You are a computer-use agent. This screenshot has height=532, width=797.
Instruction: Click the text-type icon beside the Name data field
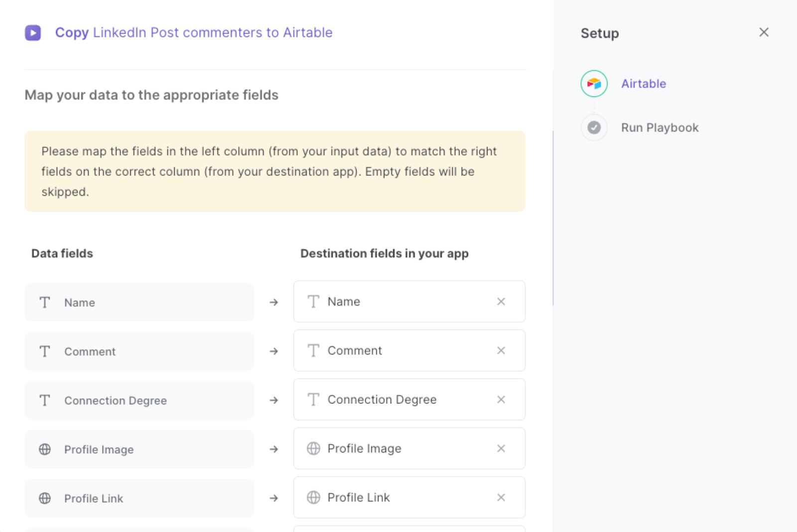coord(44,302)
